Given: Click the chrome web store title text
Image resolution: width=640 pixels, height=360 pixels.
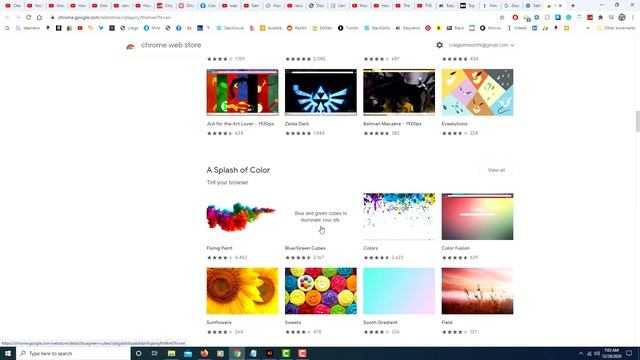Looking at the screenshot, I should click(171, 45).
